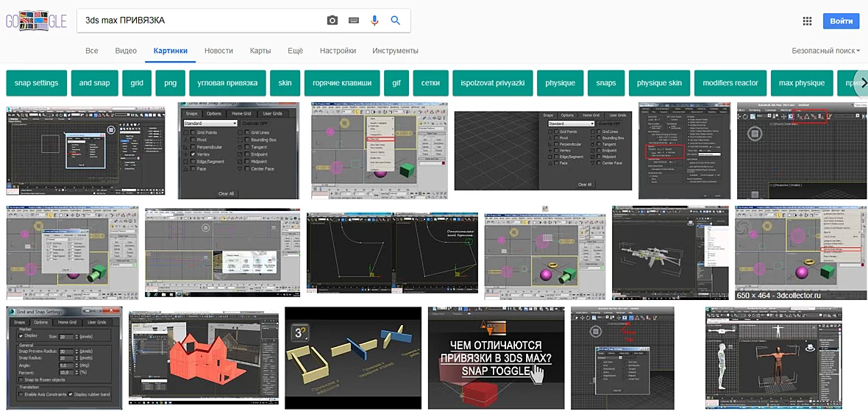Open wide dark grid snaps panel thumbnail

pyautogui.click(x=544, y=150)
